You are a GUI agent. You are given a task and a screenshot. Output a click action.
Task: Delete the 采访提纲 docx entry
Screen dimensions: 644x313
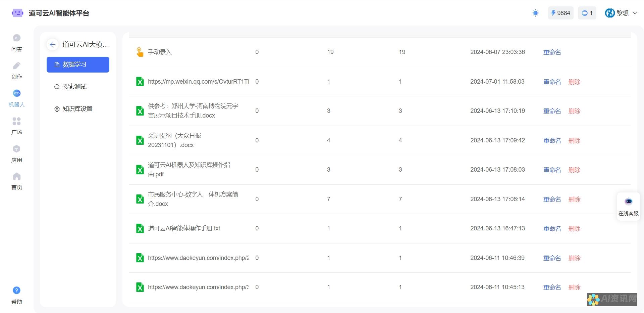[574, 140]
